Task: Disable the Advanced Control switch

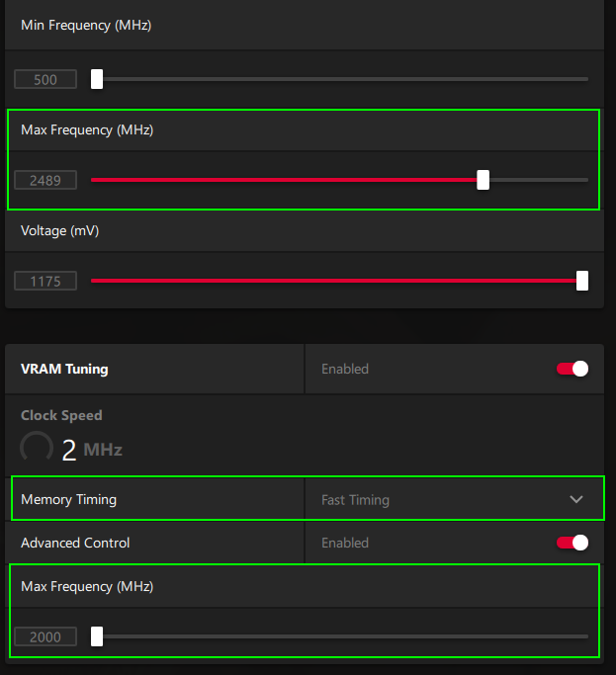Action: (572, 543)
